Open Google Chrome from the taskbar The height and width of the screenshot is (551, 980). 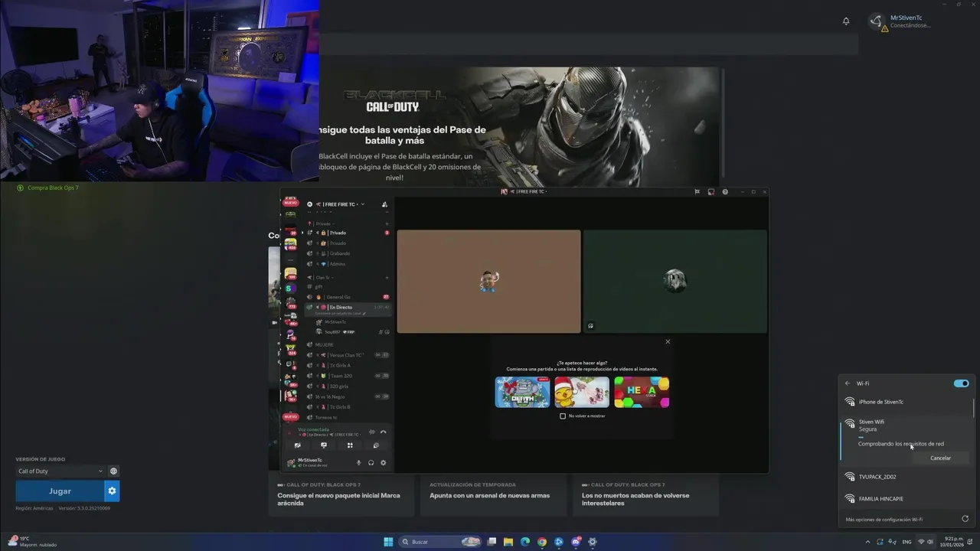pos(542,542)
